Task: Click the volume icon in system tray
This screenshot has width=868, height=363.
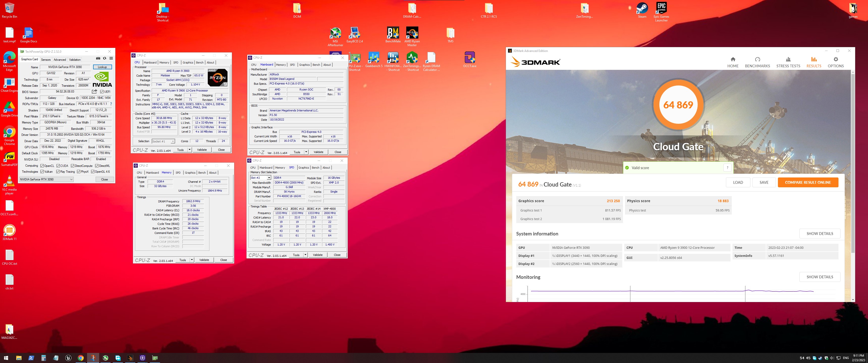Action: click(x=832, y=358)
